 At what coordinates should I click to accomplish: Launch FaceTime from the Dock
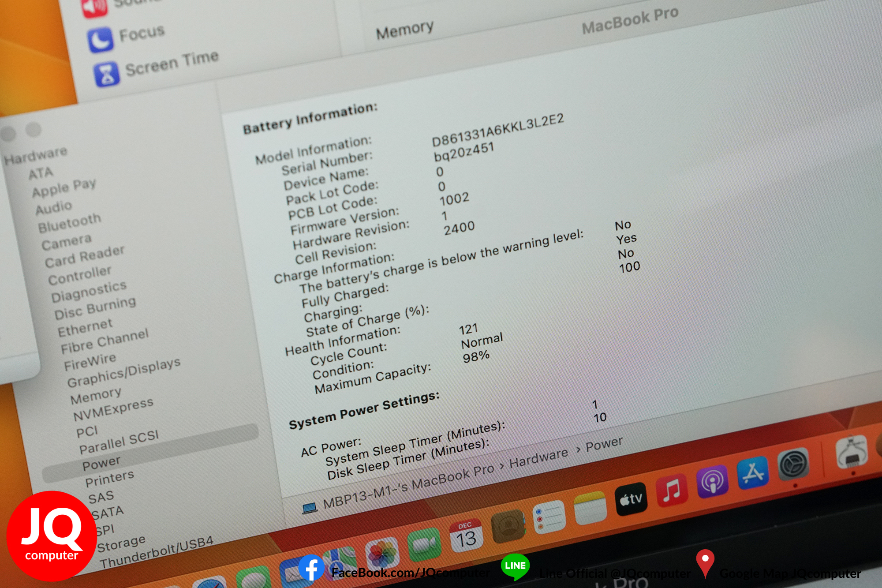[424, 545]
